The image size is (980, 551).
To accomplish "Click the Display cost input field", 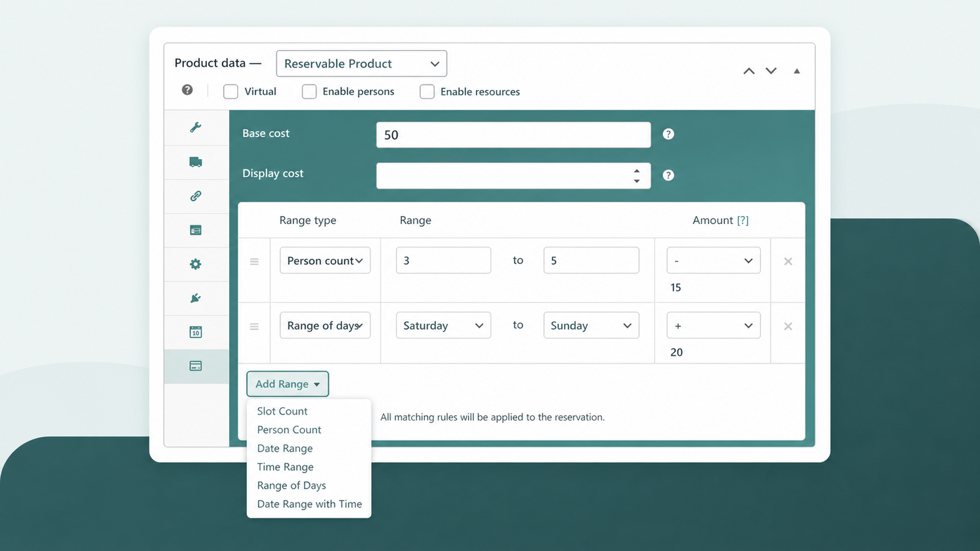I will pyautogui.click(x=513, y=176).
